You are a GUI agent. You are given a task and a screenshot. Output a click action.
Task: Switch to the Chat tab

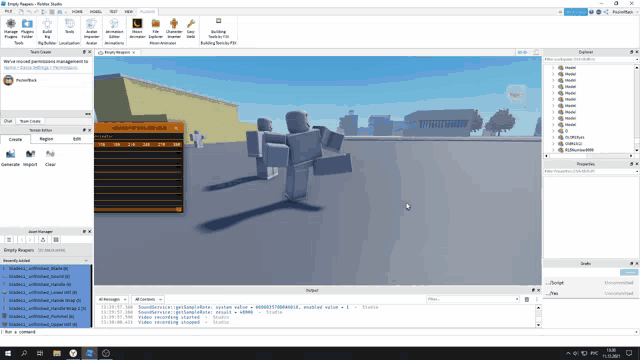tap(8, 121)
